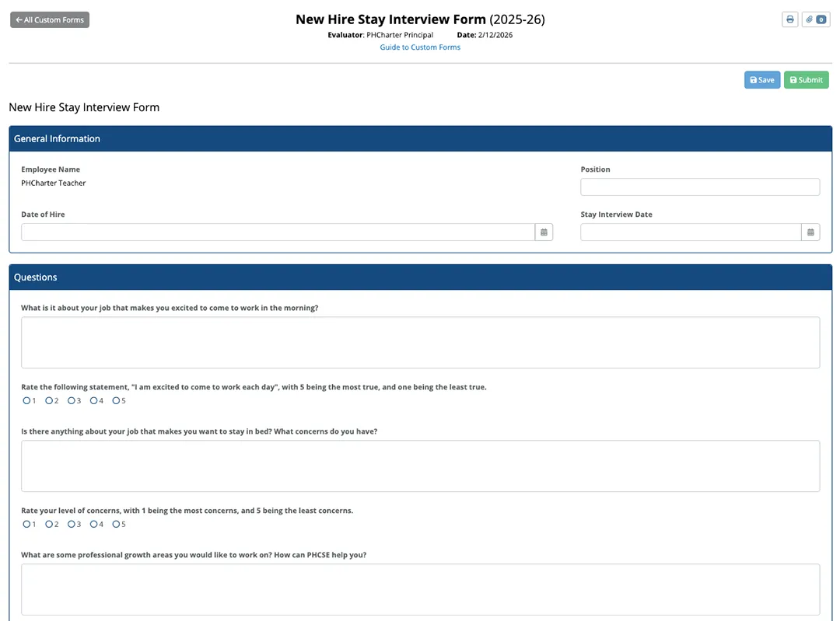This screenshot has width=840, height=621.
Task: Select rating 1 for excited to work statement
Action: click(x=26, y=401)
